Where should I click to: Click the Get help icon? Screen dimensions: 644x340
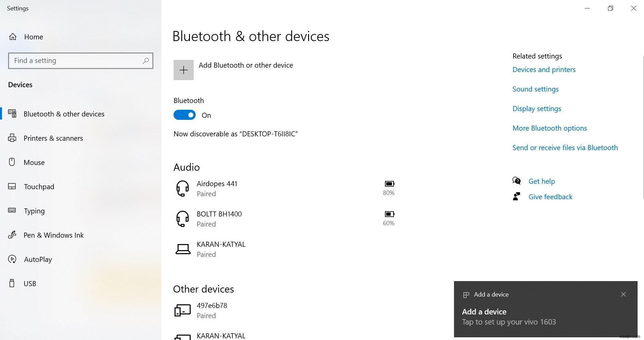517,181
